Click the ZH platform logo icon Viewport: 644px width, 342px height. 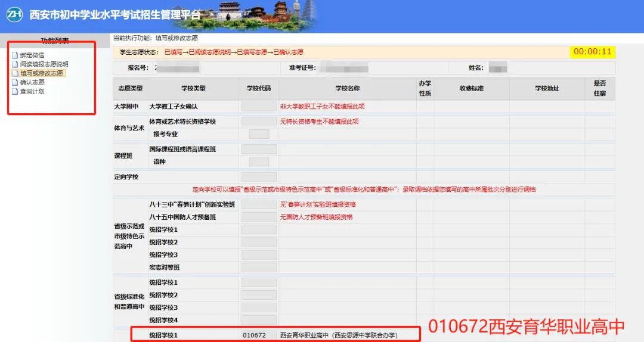[x=14, y=15]
